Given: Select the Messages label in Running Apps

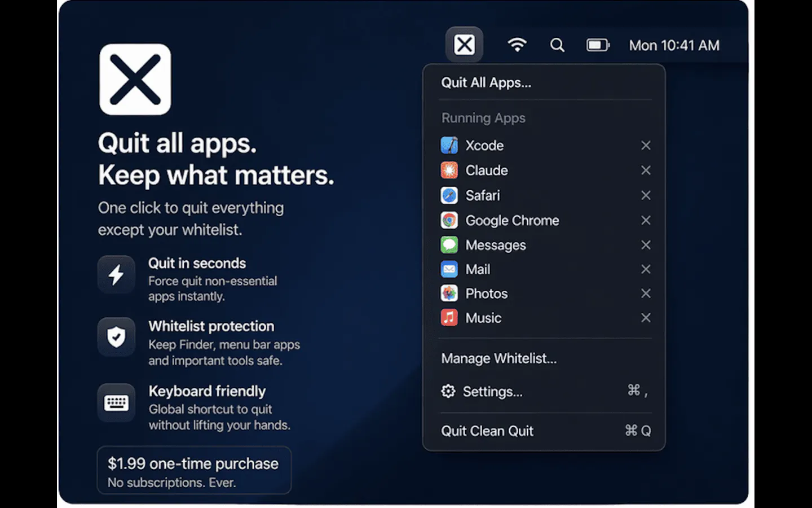Looking at the screenshot, I should click(496, 246).
